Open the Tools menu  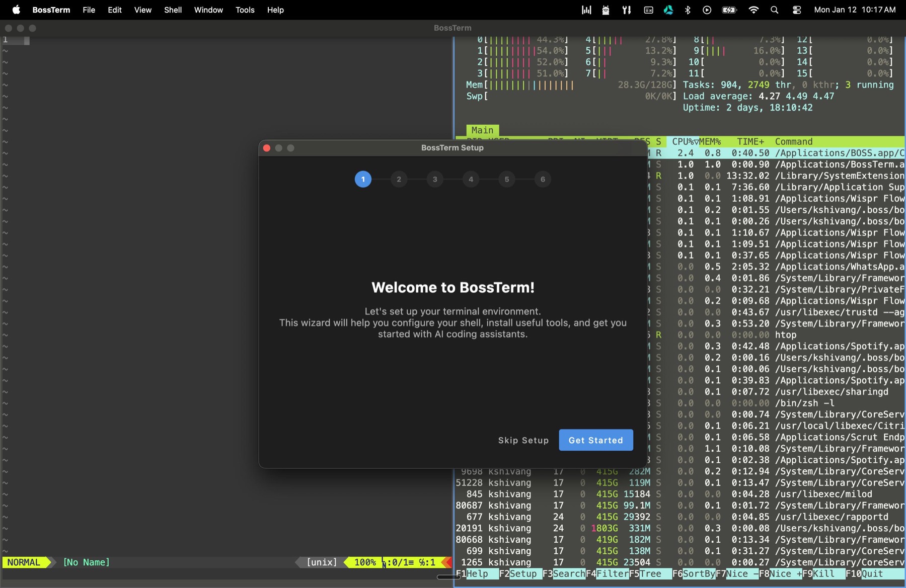[245, 10]
